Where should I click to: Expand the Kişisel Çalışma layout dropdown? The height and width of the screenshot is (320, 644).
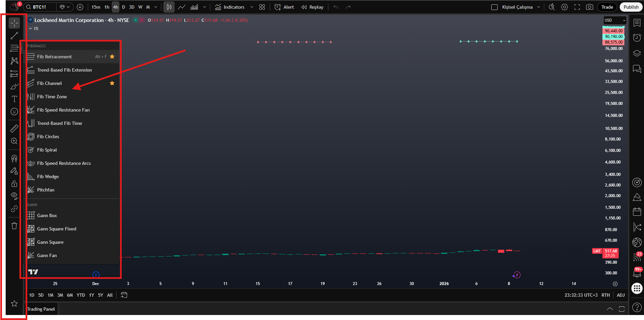pyautogui.click(x=539, y=7)
